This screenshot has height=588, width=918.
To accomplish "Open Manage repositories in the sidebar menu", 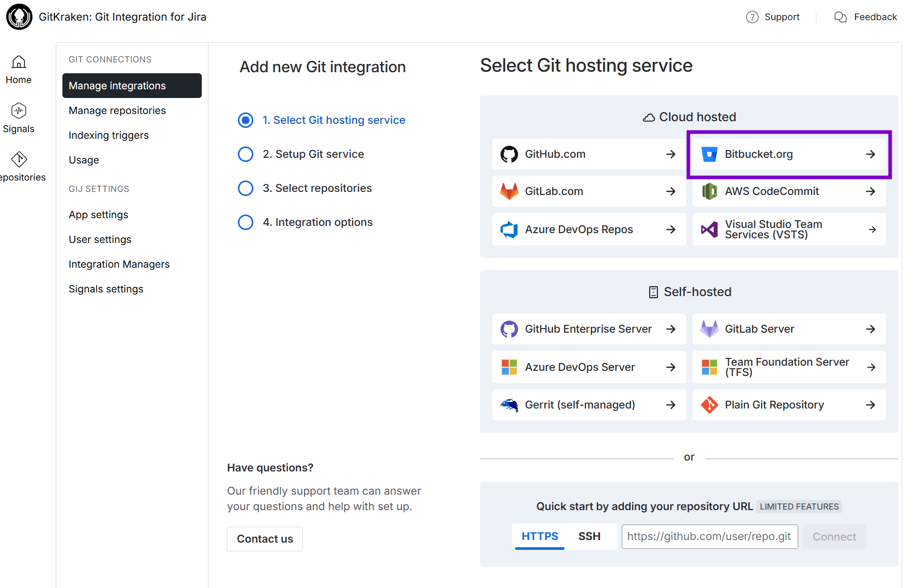I will [117, 110].
